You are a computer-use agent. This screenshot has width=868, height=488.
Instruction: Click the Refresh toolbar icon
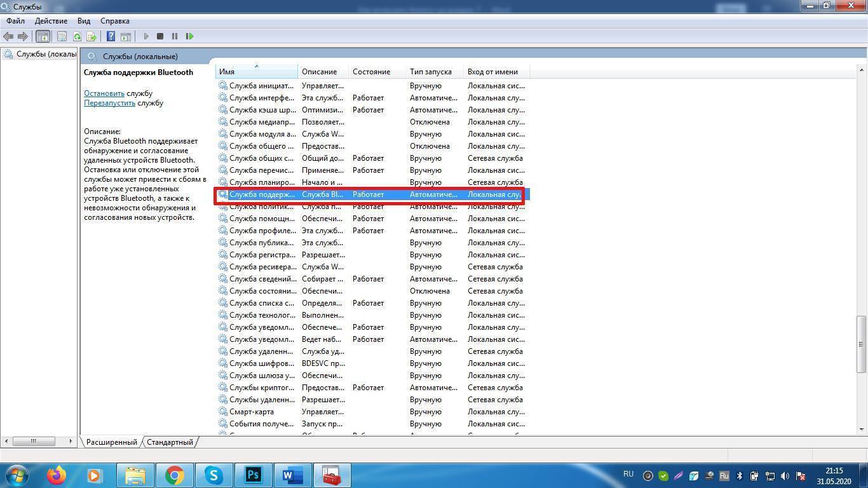tap(77, 36)
